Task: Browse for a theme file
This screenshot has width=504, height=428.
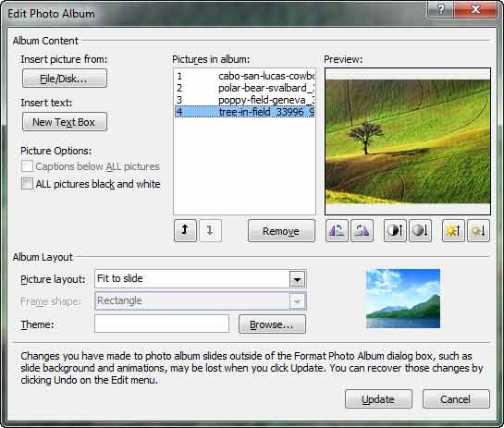Action: click(x=272, y=324)
